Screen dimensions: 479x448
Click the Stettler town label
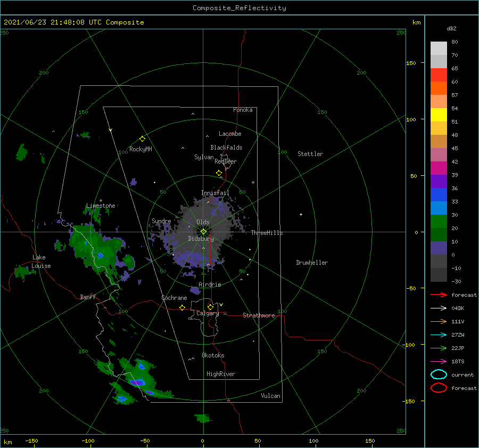pos(310,154)
